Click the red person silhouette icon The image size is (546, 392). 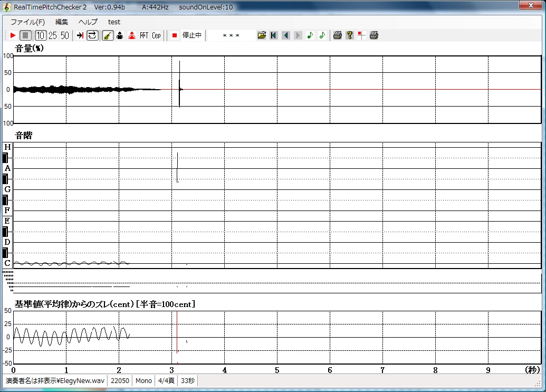point(132,35)
